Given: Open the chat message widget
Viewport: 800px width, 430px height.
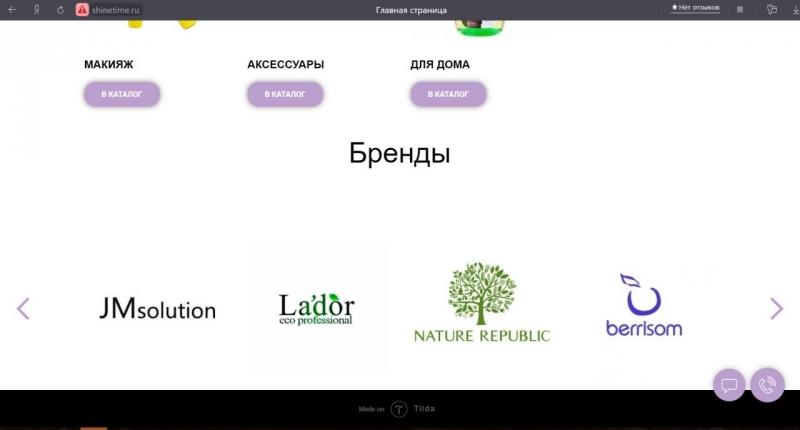Looking at the screenshot, I should (729, 385).
